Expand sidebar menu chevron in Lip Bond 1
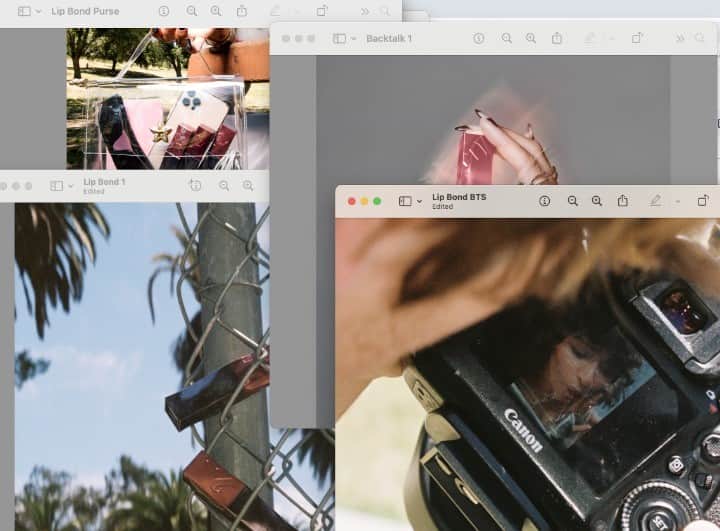 click(x=71, y=186)
